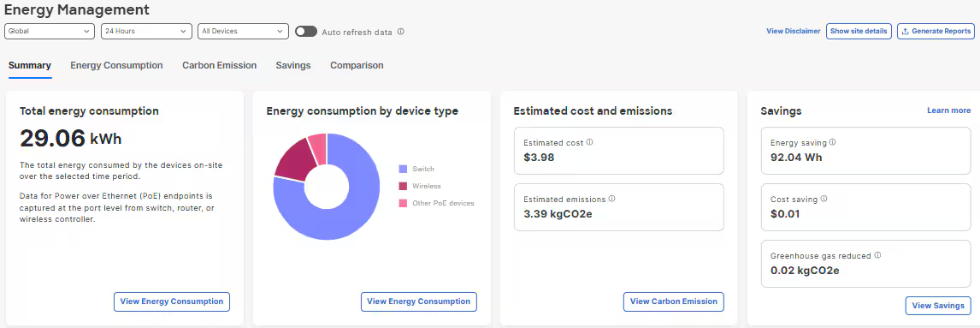Open the Comparison tab
The width and height of the screenshot is (980, 328).
(357, 65)
